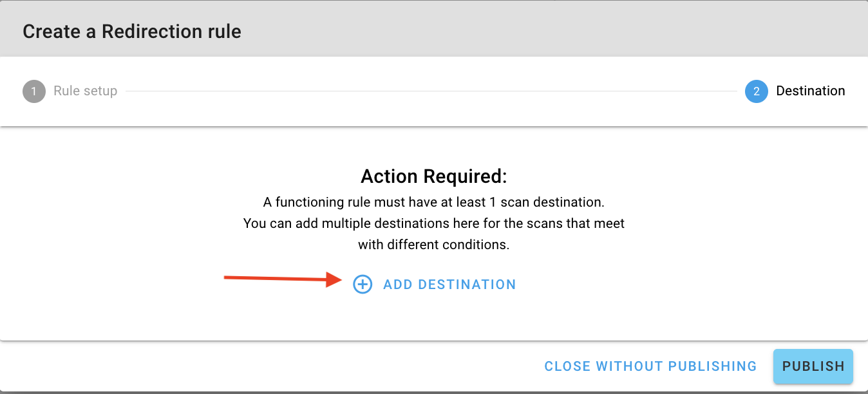Click the digit 1 in the gray circle
This screenshot has width=868, height=394.
pos(34,91)
